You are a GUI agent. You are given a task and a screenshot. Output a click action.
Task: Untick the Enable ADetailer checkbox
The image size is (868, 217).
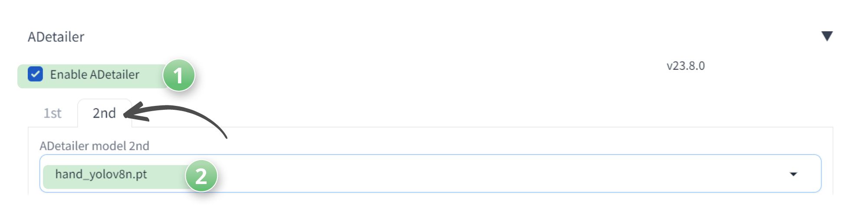[35, 74]
